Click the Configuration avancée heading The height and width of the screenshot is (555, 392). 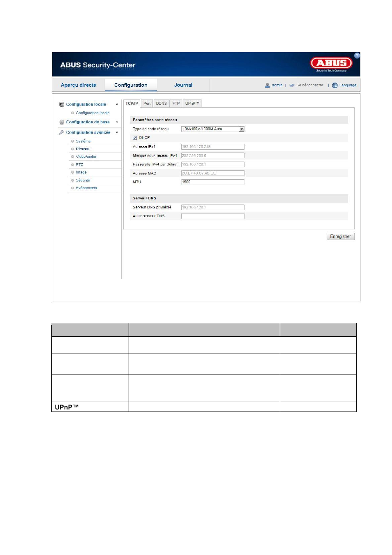[x=88, y=132]
